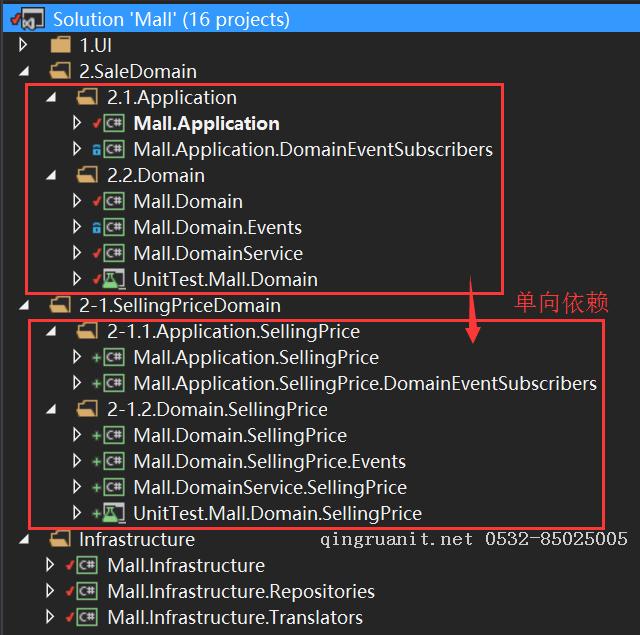Select the bold Mall.Application project name
The image size is (640, 635).
click(x=207, y=124)
